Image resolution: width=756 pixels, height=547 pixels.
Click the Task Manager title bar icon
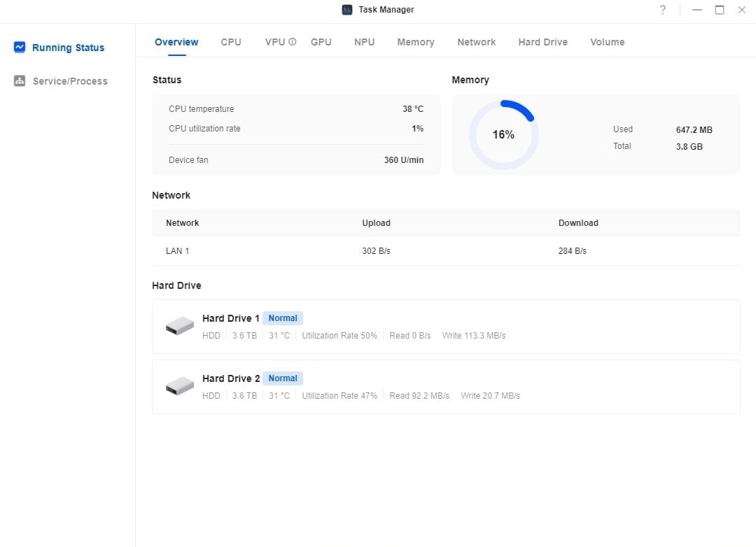tap(347, 10)
